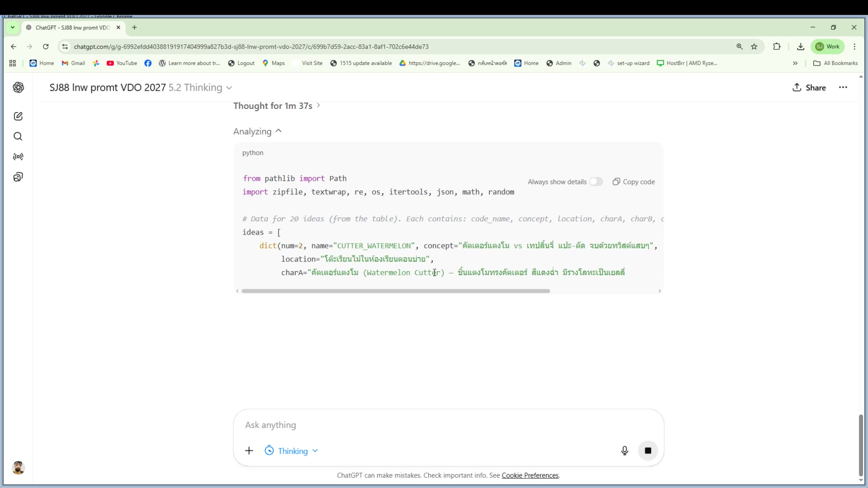868x488 pixels.
Task: Select the ChatGPT SJ88 browser tab
Action: coord(72,28)
